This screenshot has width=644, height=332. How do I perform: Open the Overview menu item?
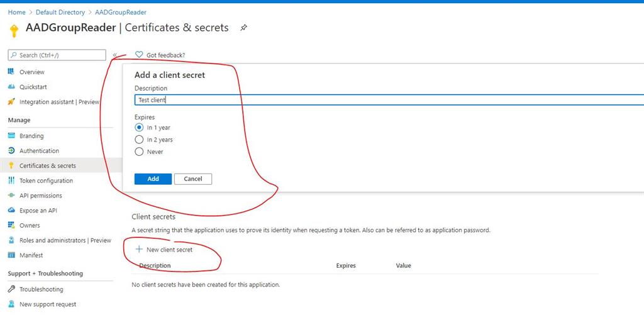click(x=32, y=72)
